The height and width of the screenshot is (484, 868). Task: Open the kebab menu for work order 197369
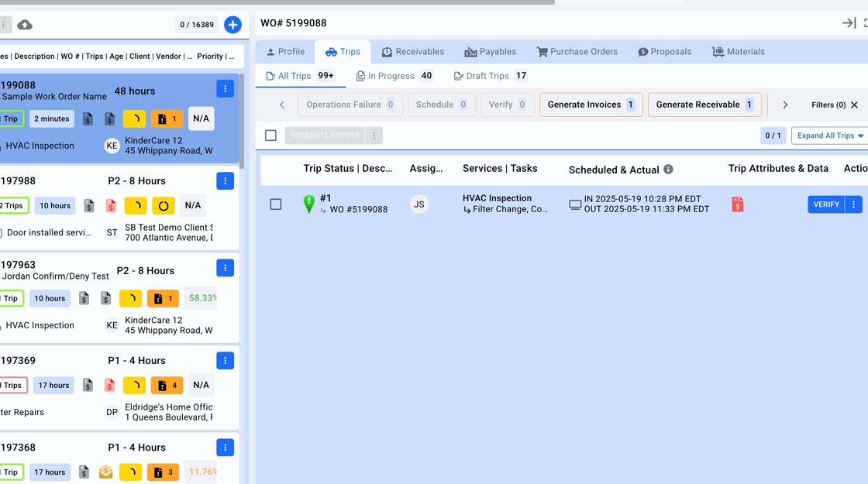(226, 361)
